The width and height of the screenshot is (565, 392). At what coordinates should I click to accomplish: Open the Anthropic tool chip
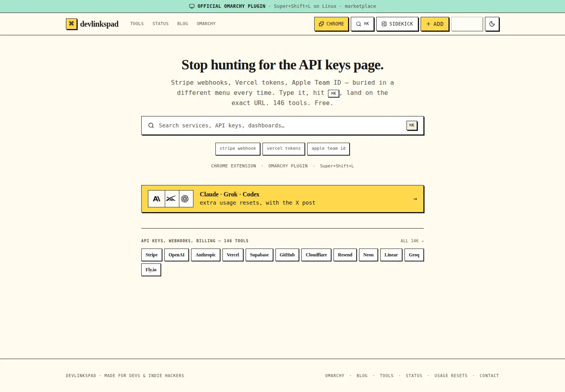(206, 255)
